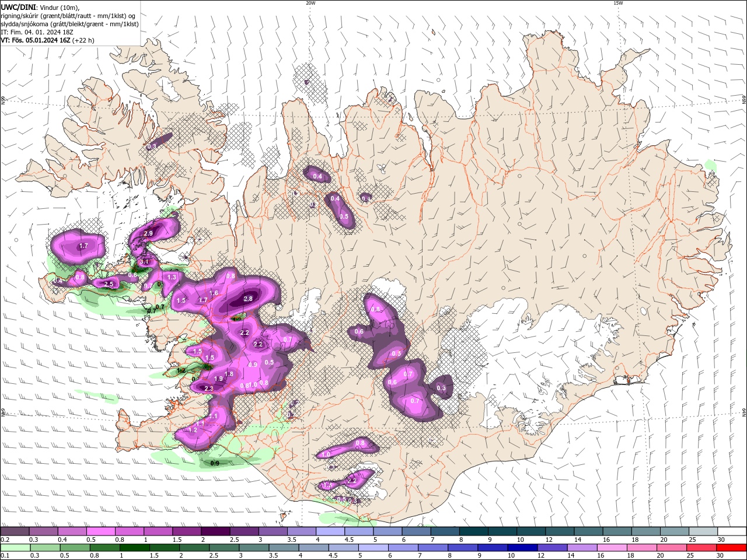The image size is (747, 560).
Task: Click the '15W' longitude label
Action: coord(618,3)
